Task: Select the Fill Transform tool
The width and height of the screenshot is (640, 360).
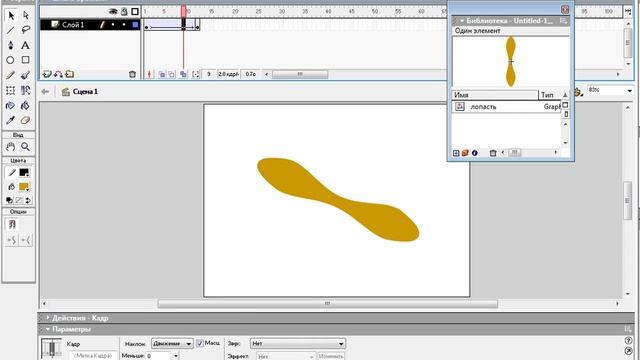Action: pos(26,90)
